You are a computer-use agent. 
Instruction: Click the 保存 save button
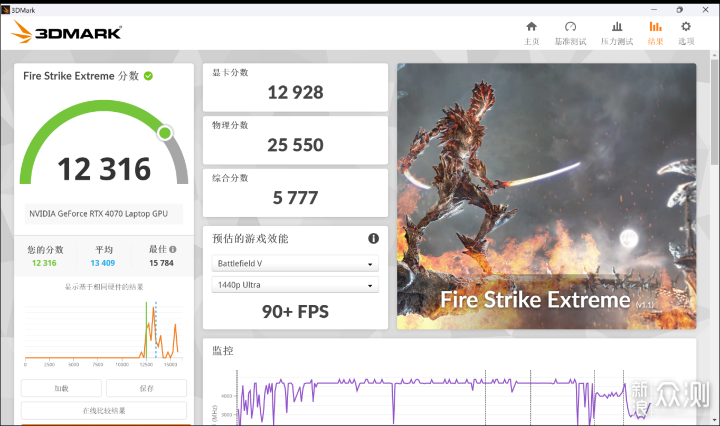pos(146,388)
